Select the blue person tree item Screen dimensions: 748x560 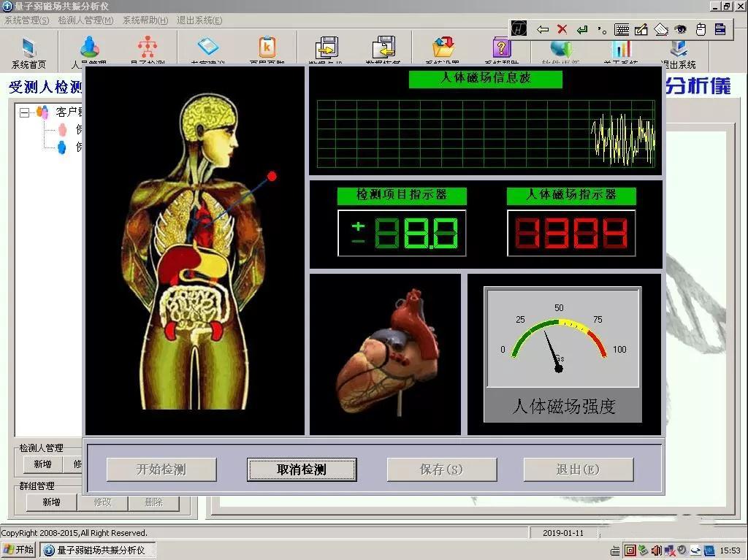click(x=63, y=147)
